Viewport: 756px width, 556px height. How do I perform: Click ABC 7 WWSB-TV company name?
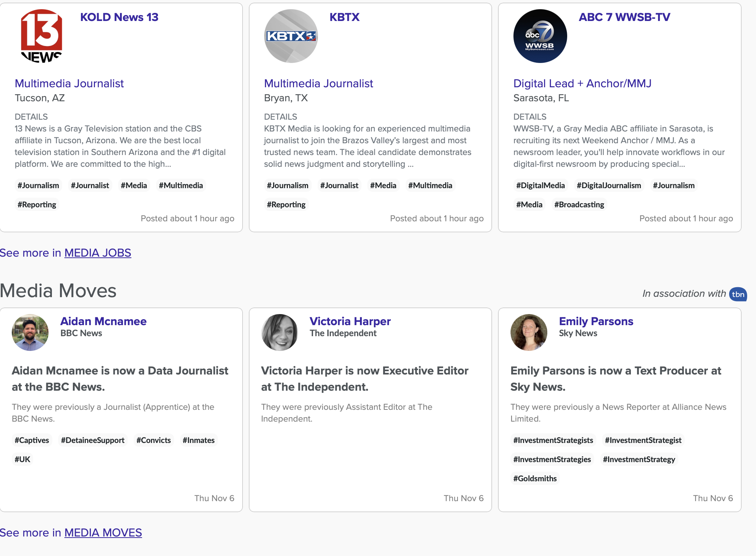coord(624,17)
